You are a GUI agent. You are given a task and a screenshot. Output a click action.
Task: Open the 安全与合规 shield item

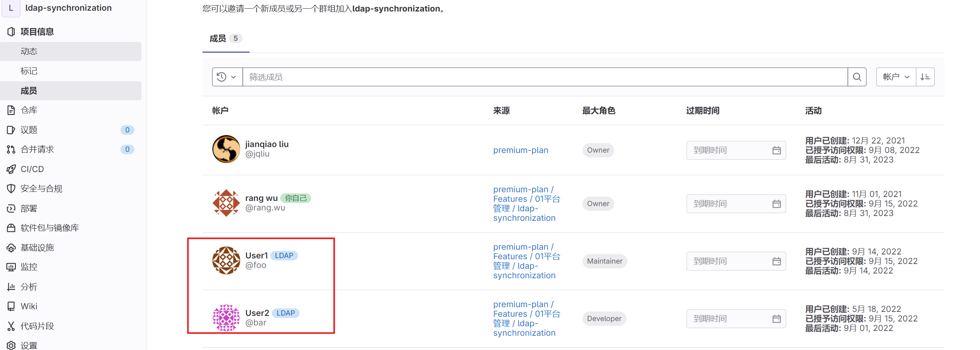click(x=41, y=189)
